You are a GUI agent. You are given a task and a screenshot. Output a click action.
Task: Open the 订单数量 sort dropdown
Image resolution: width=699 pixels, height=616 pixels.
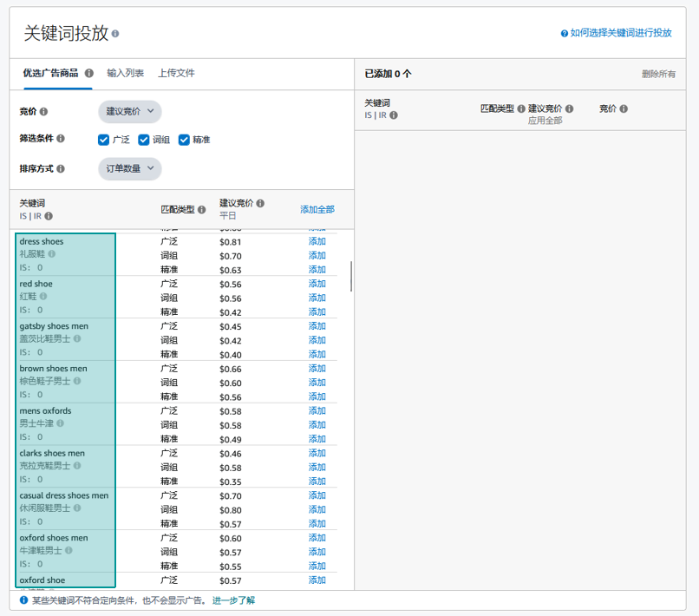(x=130, y=168)
